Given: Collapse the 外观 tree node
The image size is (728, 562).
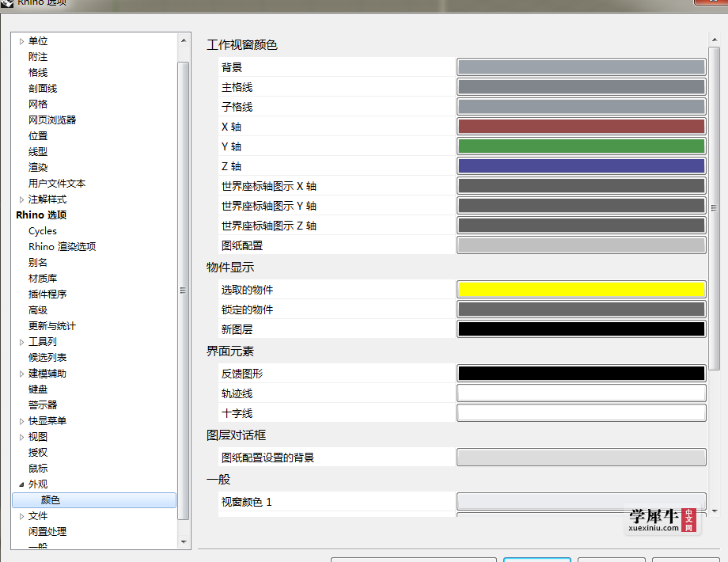Looking at the screenshot, I should (21, 484).
